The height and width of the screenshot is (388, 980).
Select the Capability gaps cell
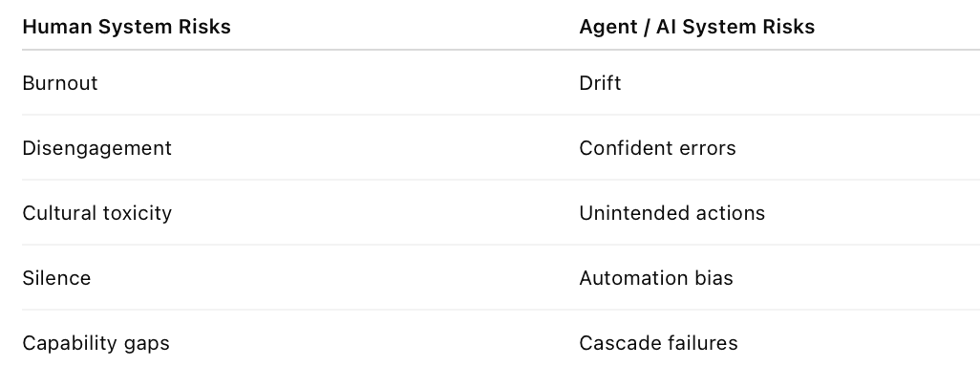point(96,343)
